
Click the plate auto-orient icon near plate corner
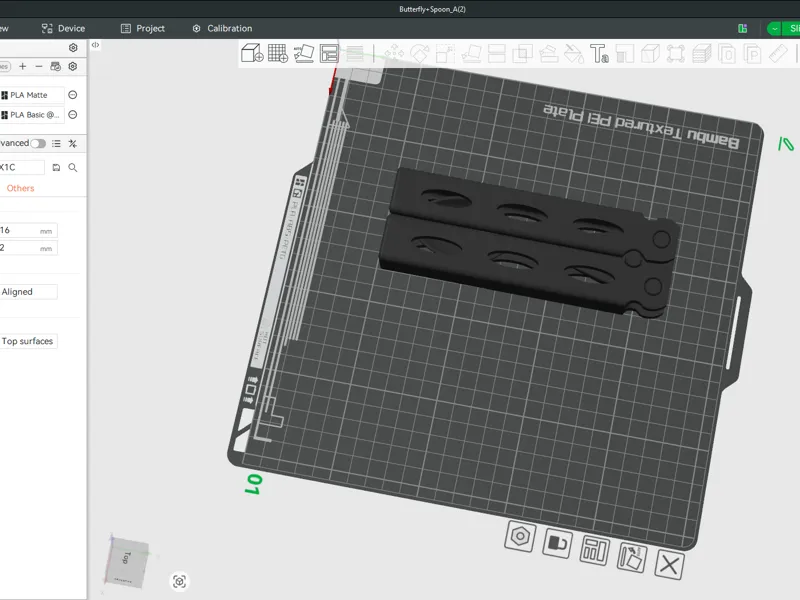632,558
